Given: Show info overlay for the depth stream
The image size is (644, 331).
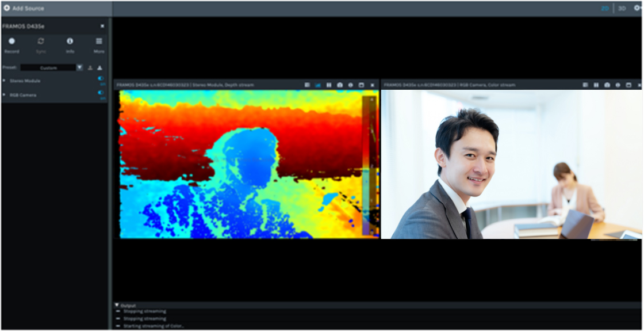Looking at the screenshot, I should (350, 85).
